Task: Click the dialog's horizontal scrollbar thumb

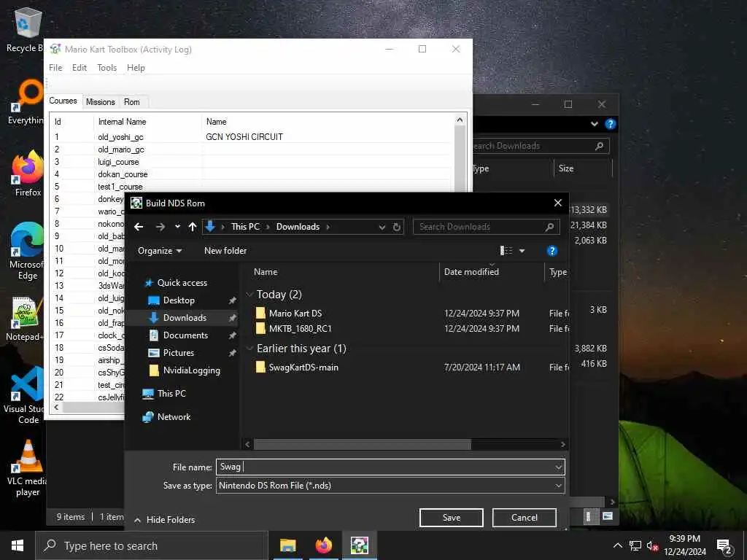Action: click(362, 444)
